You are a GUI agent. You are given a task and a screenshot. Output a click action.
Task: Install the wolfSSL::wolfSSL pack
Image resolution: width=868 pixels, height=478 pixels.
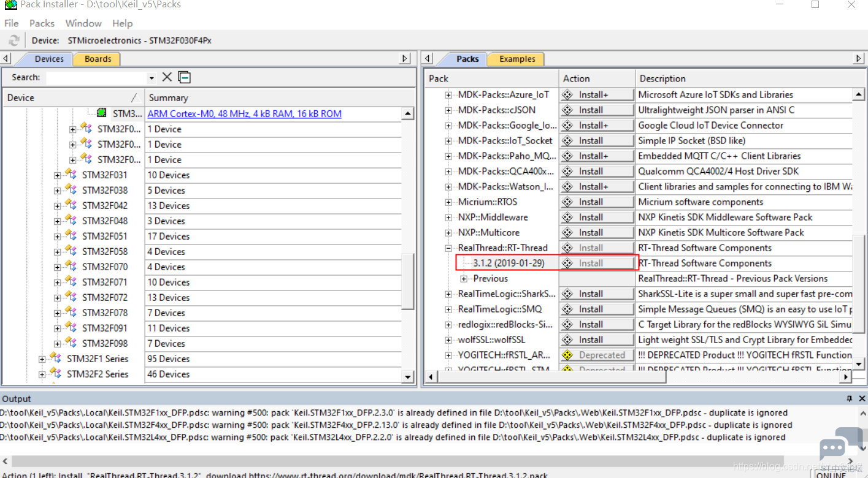pyautogui.click(x=597, y=340)
